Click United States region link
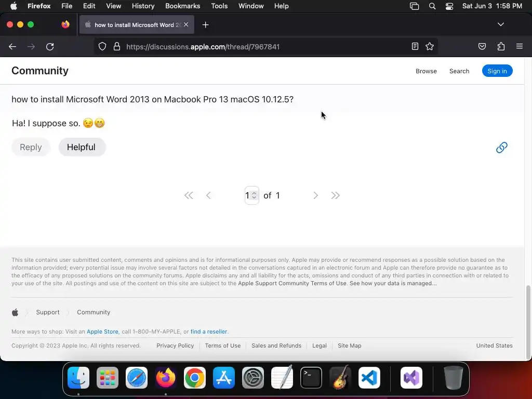This screenshot has width=532, height=399. 494,345
